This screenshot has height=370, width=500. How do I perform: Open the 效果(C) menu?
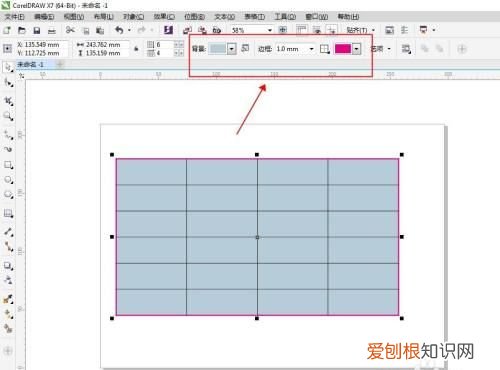[164, 16]
